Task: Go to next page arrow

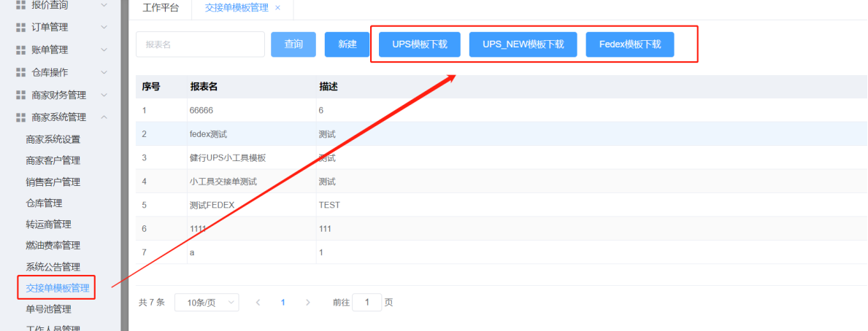Action: pyautogui.click(x=307, y=302)
